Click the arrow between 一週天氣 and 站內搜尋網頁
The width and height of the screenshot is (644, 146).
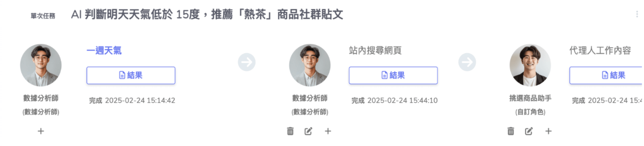tap(247, 62)
